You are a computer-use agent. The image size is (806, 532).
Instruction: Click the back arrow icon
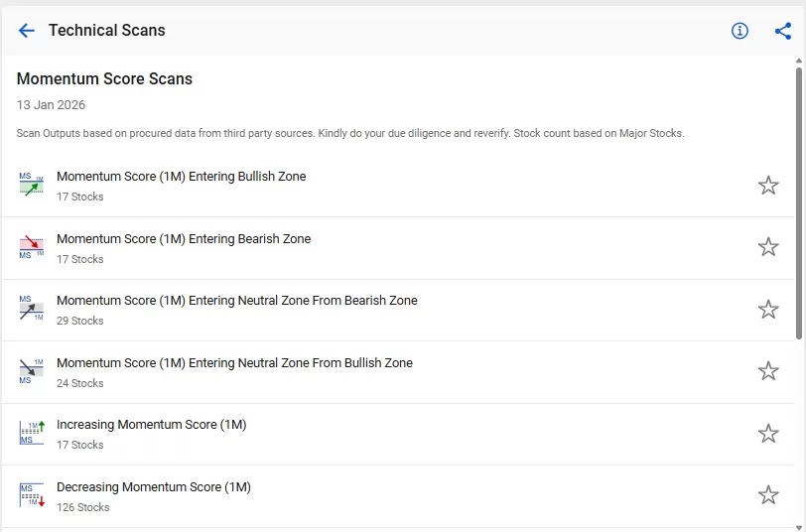click(x=27, y=31)
